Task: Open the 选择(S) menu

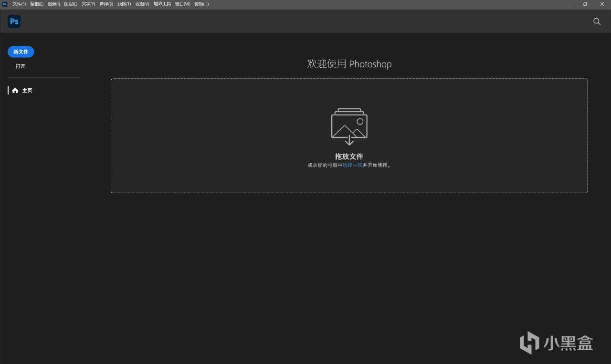Action: click(106, 4)
